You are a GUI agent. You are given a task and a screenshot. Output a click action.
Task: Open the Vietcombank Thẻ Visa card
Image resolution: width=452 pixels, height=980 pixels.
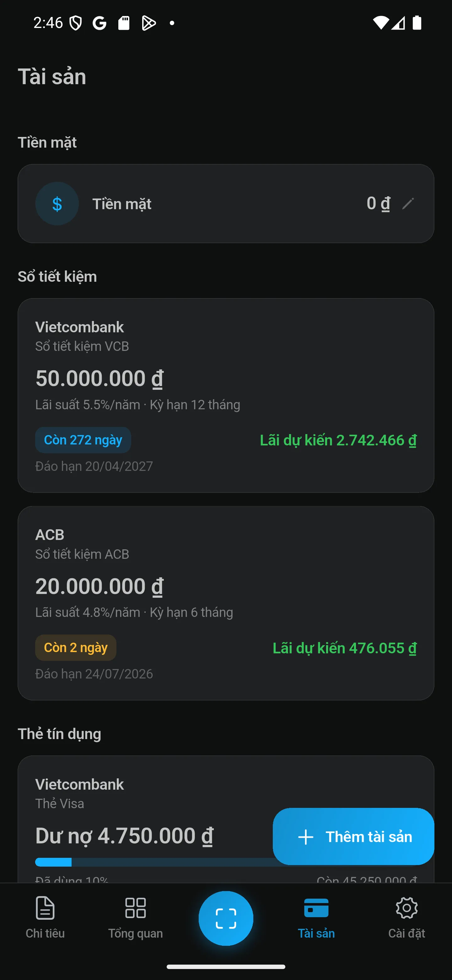click(x=226, y=818)
